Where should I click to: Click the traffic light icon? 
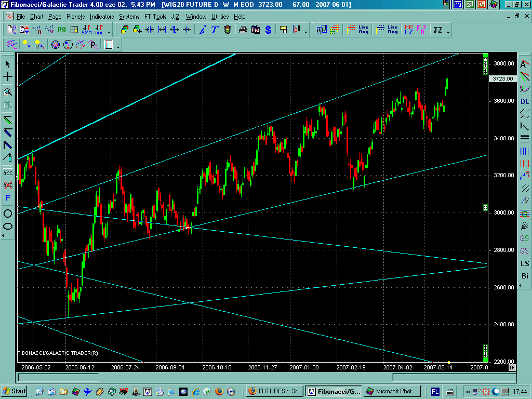click(227, 30)
